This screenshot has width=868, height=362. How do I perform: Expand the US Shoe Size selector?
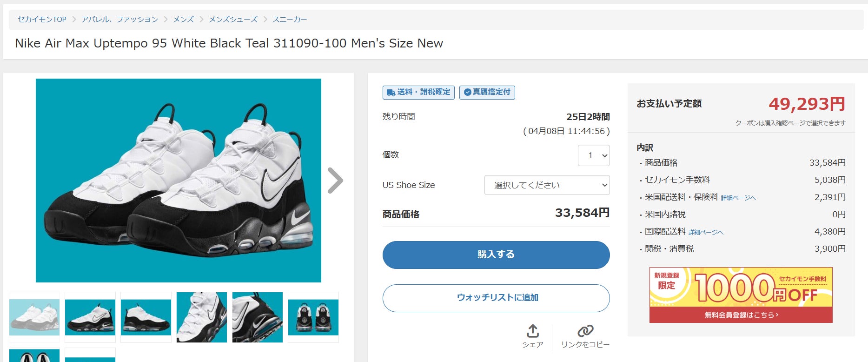[x=547, y=185]
